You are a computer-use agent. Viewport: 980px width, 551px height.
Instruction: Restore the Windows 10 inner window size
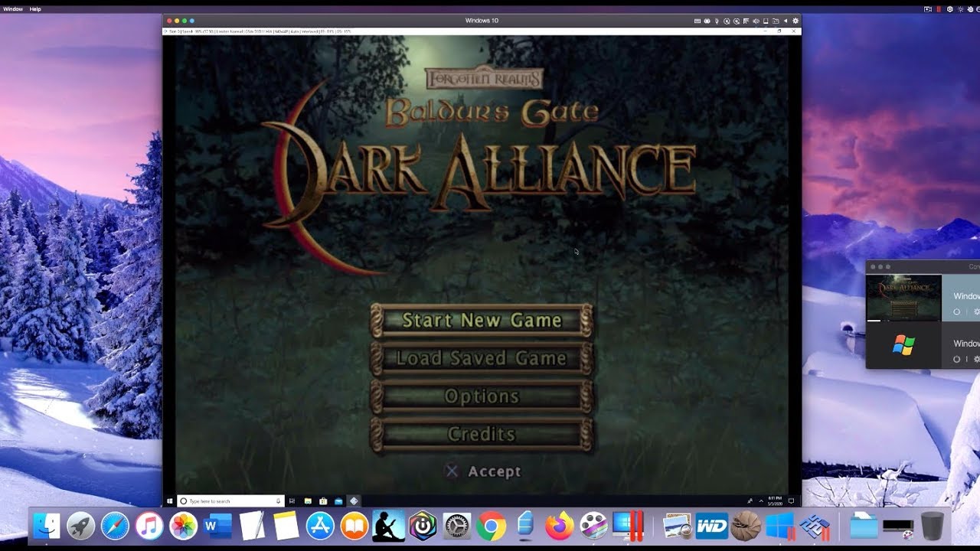(779, 31)
